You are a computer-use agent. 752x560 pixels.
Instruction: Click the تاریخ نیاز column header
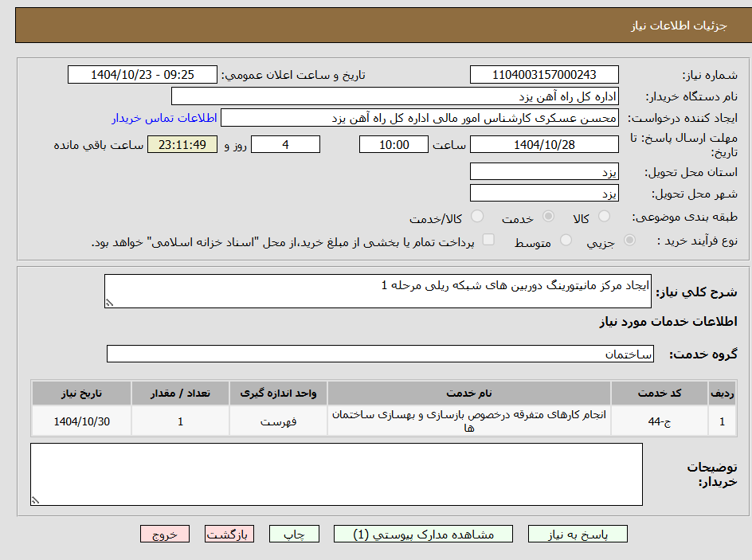click(81, 394)
